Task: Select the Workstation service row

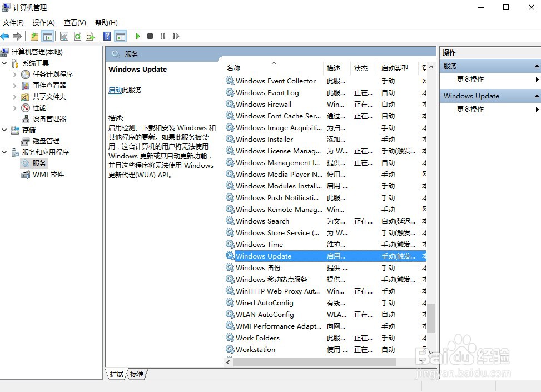Action: tap(326, 350)
